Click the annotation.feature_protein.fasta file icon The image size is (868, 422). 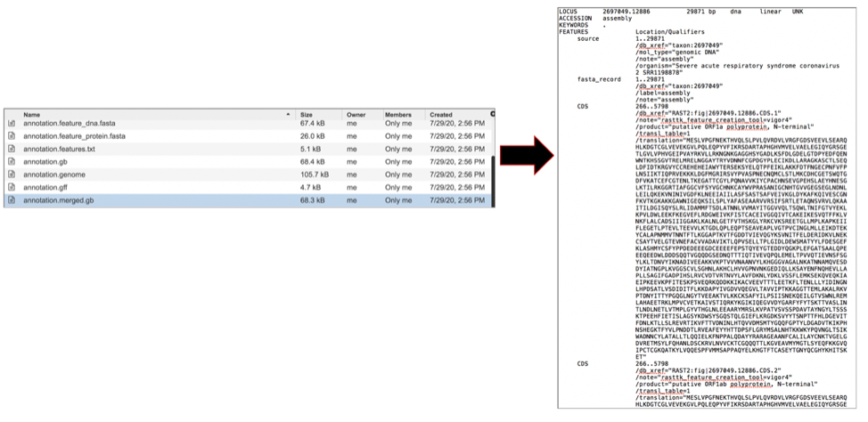point(12,136)
